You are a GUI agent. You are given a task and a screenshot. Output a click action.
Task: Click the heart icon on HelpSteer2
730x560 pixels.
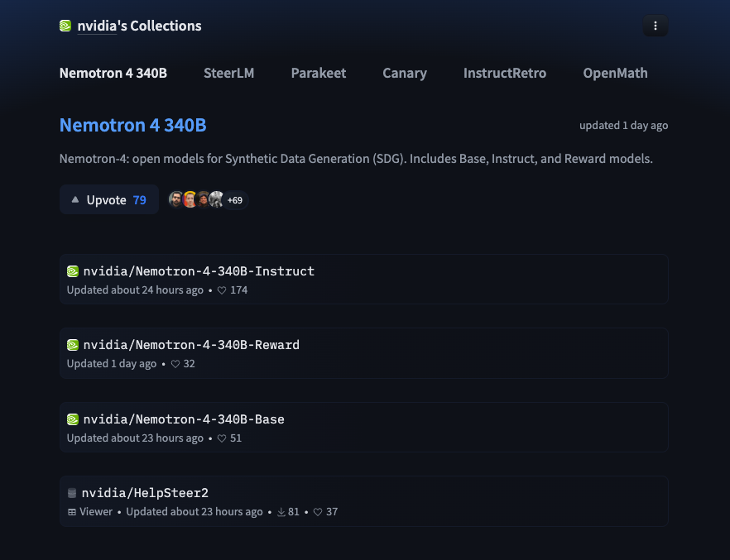click(x=318, y=512)
